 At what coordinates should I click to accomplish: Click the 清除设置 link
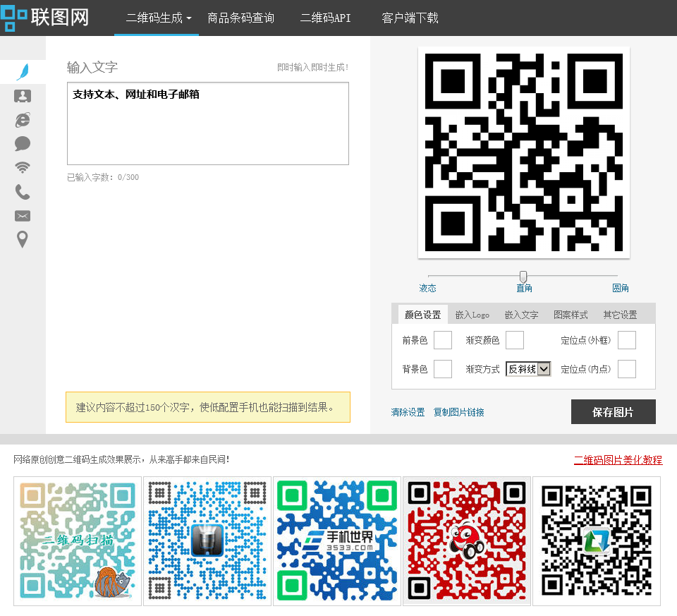point(408,412)
